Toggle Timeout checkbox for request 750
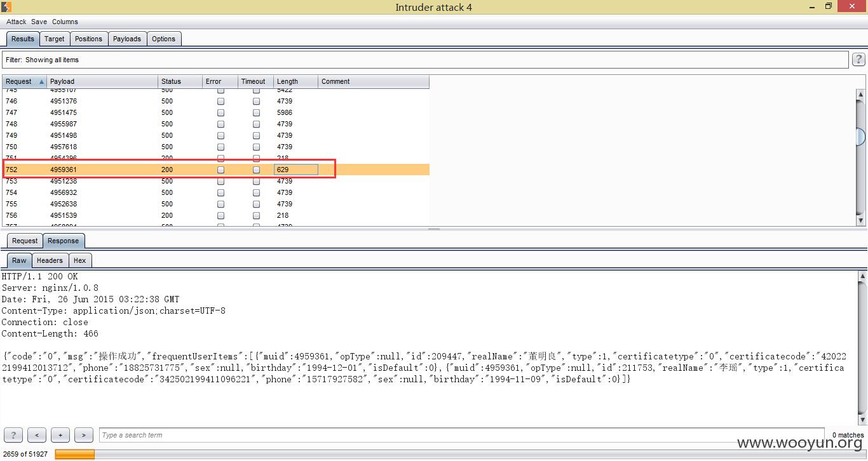 [256, 147]
